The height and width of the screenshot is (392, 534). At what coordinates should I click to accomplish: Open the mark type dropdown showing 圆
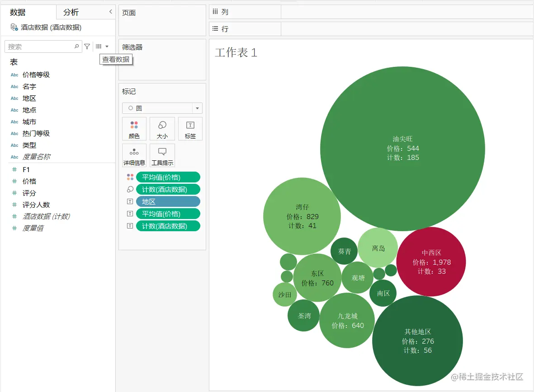click(162, 108)
